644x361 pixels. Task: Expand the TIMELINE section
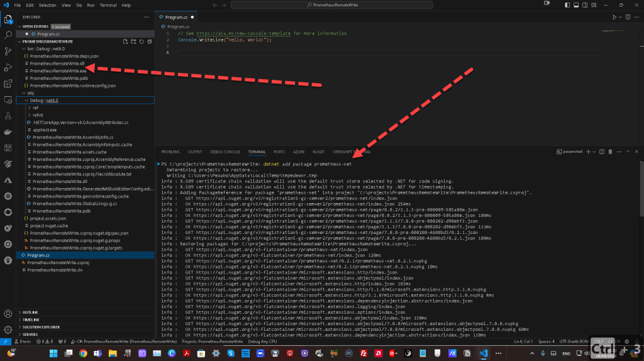(x=85, y=320)
